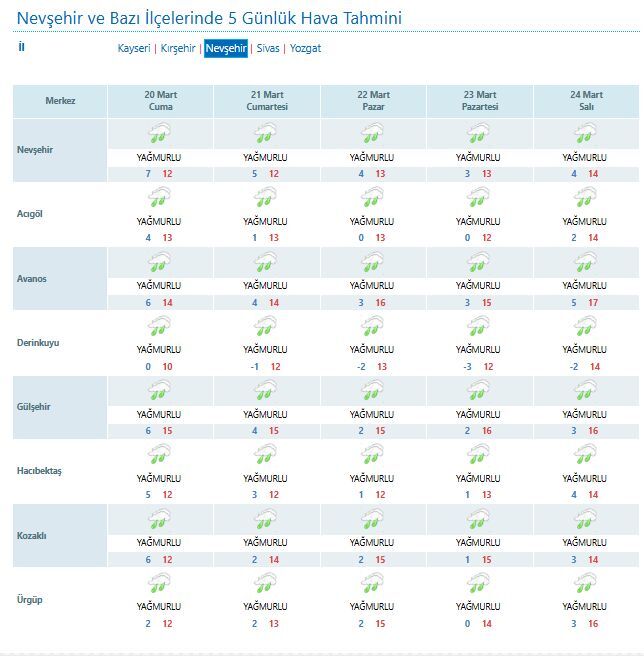Viewport: 644px width, 656px height.
Task: Switch to the Kırşehir province tab
Action: click(x=178, y=48)
